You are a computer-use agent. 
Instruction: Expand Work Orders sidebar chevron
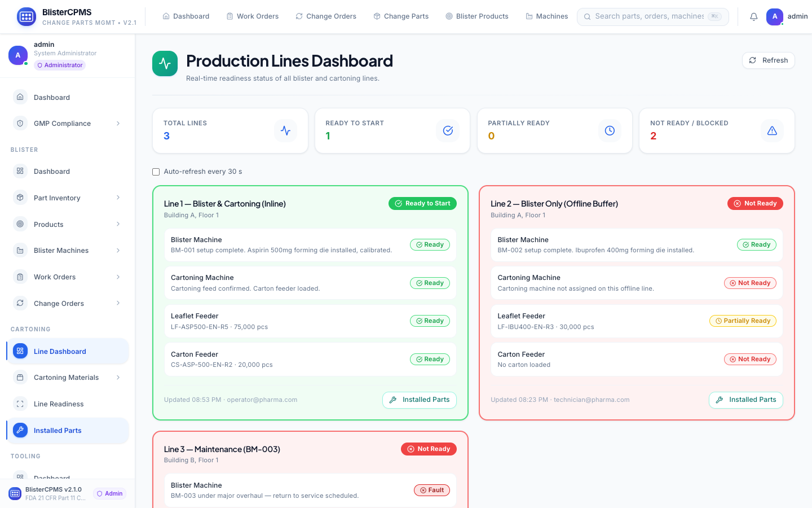pos(118,277)
